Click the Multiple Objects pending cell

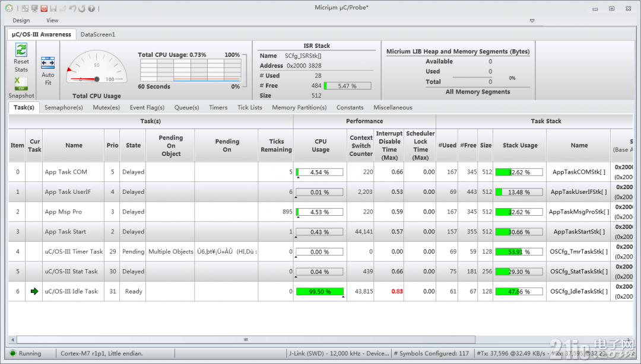(x=170, y=251)
